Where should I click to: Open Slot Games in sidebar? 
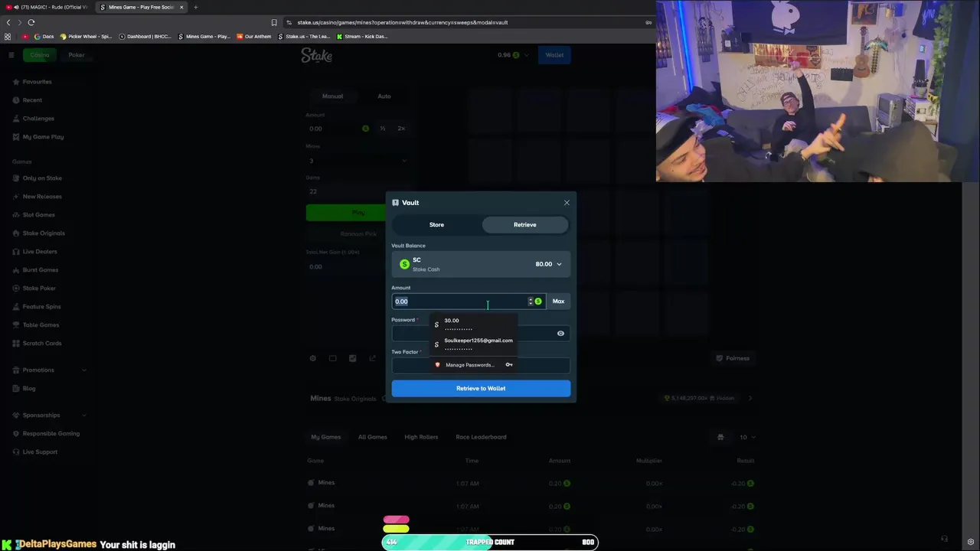pos(38,215)
